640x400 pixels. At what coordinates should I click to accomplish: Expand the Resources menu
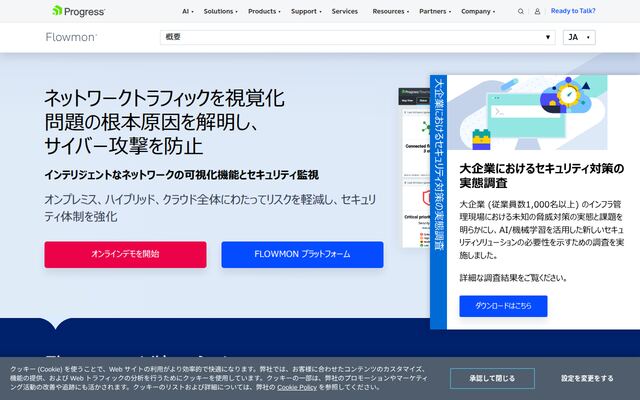tap(391, 11)
